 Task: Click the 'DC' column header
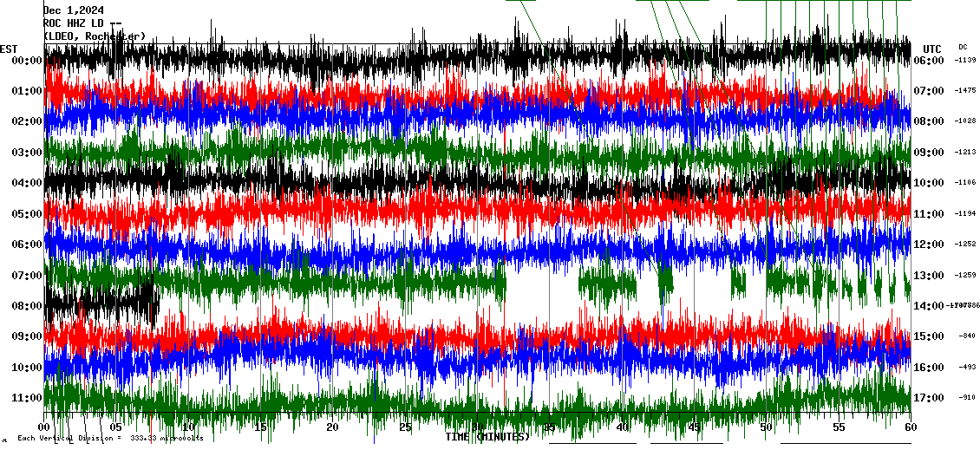pos(963,47)
